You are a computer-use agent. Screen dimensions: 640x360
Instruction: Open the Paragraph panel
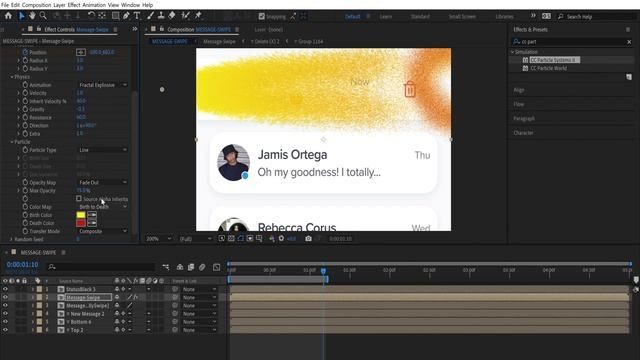[x=524, y=118]
